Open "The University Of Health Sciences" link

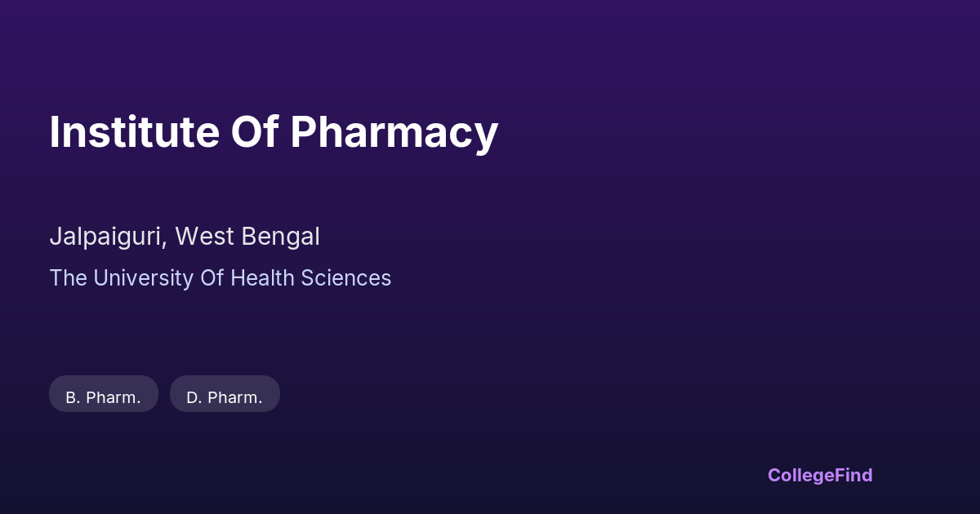coord(220,278)
